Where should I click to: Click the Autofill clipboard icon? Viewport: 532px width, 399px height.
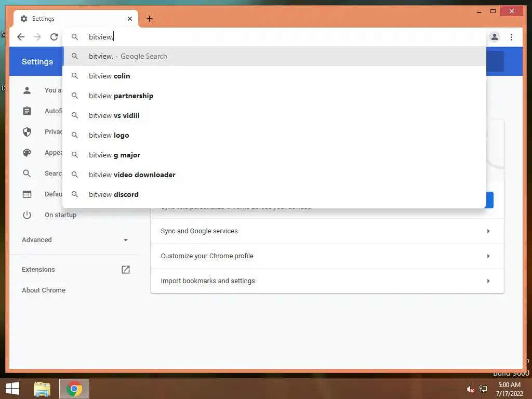coord(27,111)
